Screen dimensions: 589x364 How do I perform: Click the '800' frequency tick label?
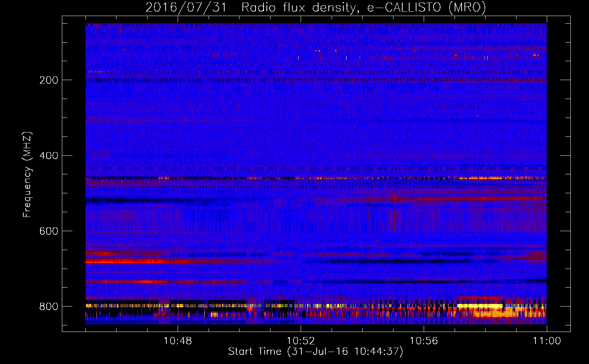click(x=49, y=306)
